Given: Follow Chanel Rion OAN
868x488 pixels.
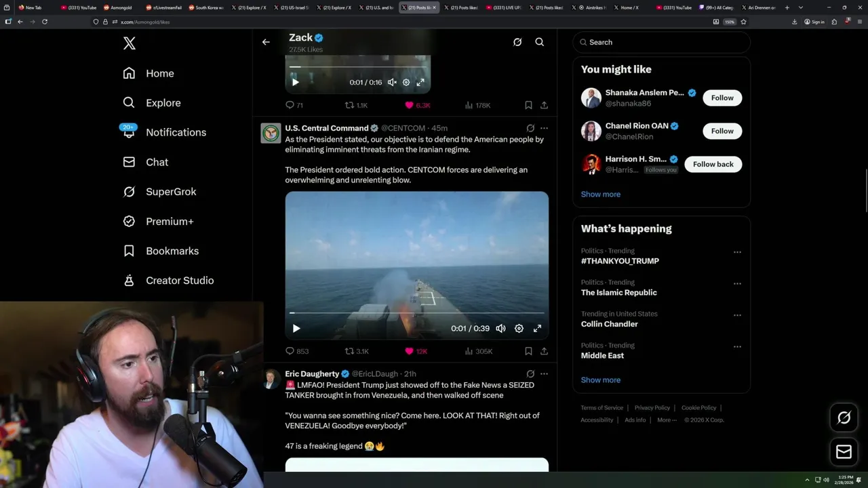Looking at the screenshot, I should pos(722,131).
